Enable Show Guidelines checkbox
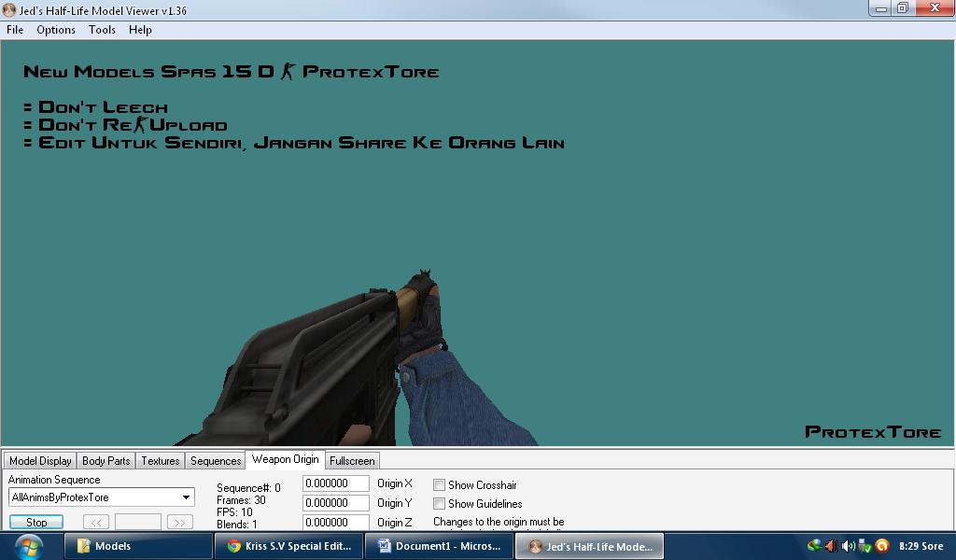The width and height of the screenshot is (956, 560). click(x=439, y=504)
